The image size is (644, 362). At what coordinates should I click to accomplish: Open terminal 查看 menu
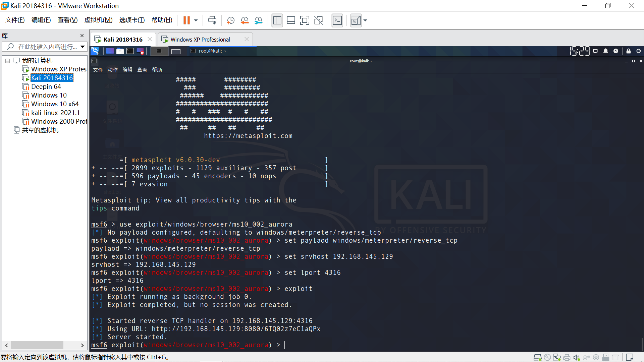pos(142,70)
